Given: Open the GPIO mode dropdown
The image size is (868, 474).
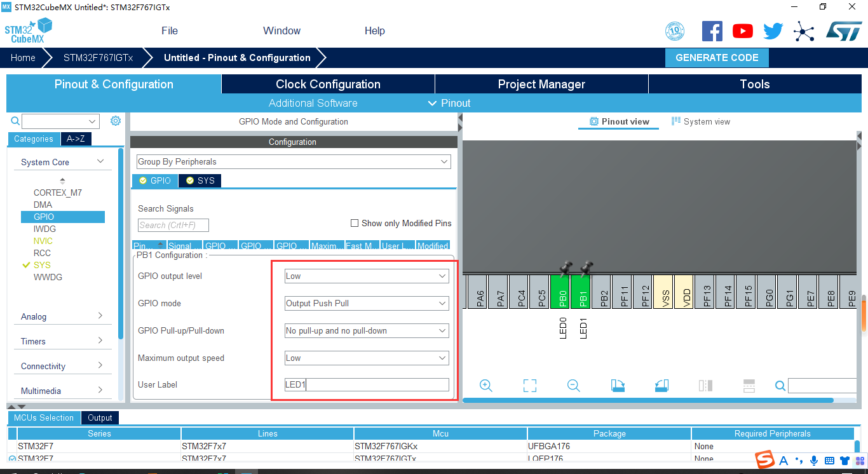Looking at the screenshot, I should (x=367, y=303).
